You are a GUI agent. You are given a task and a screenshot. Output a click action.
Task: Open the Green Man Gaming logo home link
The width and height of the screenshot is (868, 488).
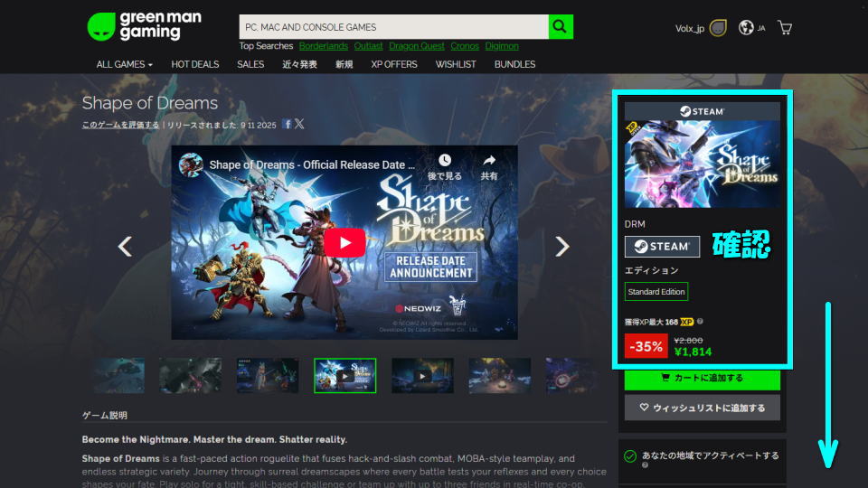[x=145, y=26]
